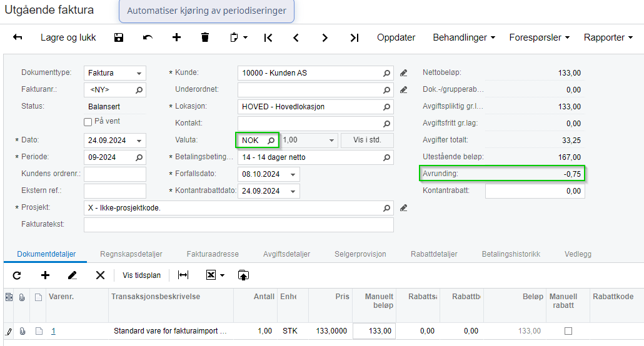Switch to the Rabattdetaljer tab
The image size is (644, 346).
pos(434,254)
